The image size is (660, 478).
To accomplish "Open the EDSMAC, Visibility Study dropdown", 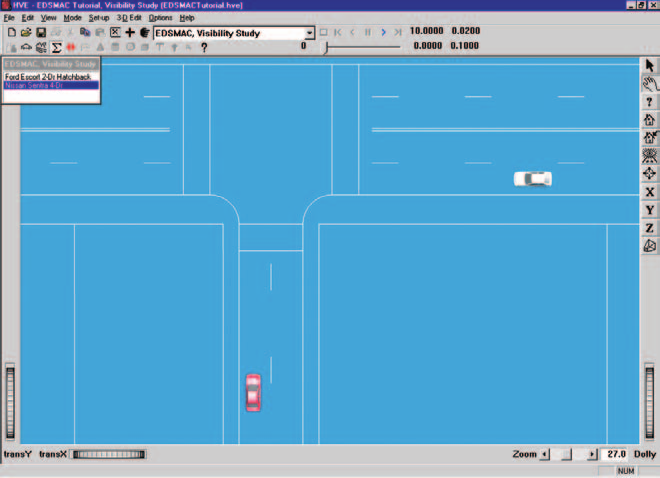I will [x=309, y=33].
